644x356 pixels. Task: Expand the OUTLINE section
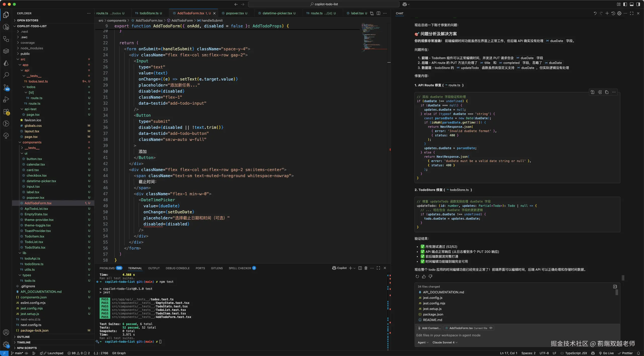23,337
